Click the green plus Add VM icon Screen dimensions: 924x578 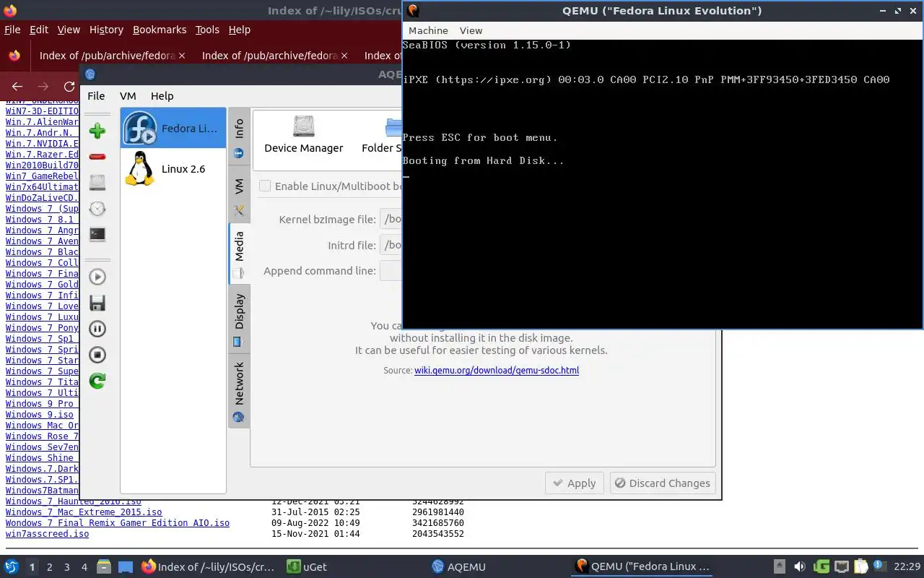pos(97,131)
